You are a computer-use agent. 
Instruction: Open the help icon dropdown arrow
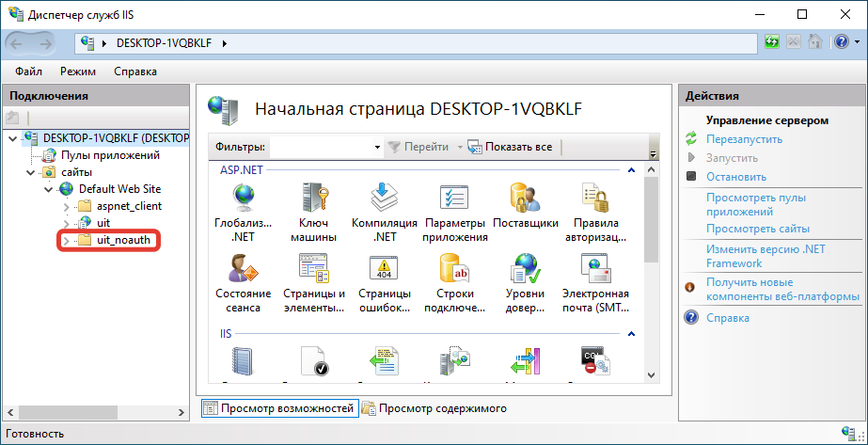[855, 42]
